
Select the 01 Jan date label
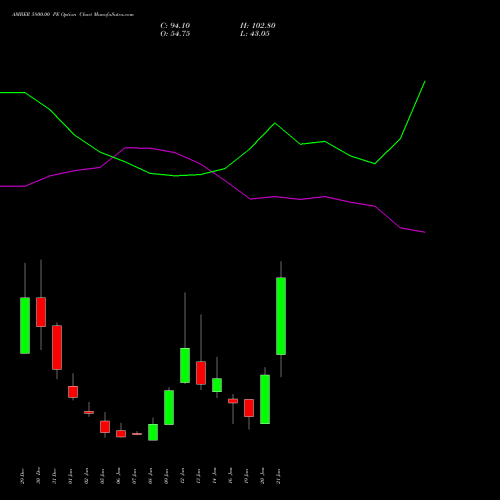pos(70,476)
